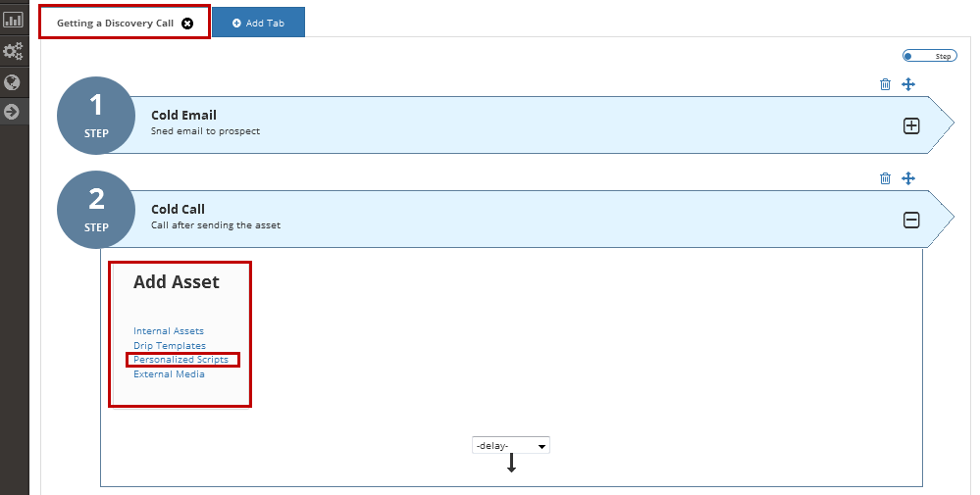Screen dimensions: 980x495
Task: Click the Add Asset heading
Action: click(x=177, y=282)
